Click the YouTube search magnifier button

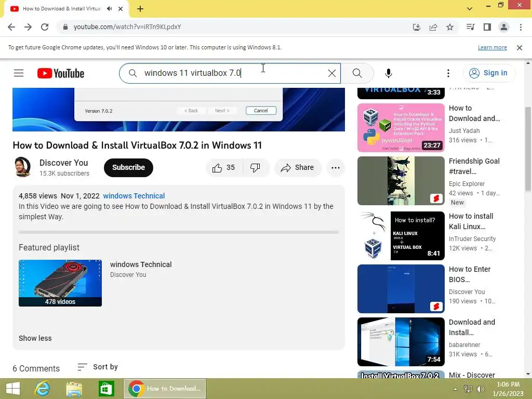point(357,73)
